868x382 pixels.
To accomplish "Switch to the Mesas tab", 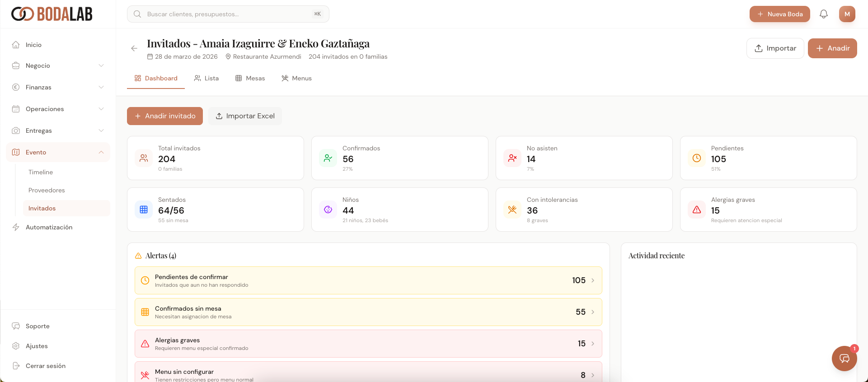I will pyautogui.click(x=250, y=78).
